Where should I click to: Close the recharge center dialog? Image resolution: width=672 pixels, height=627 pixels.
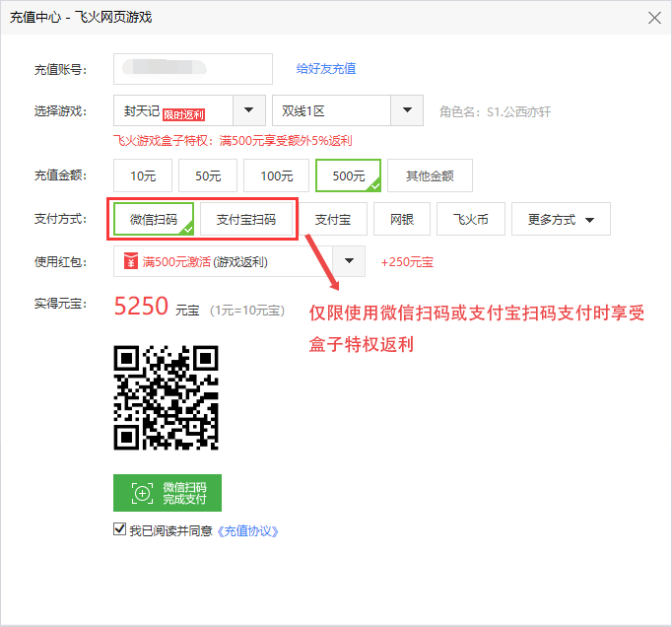click(x=654, y=17)
